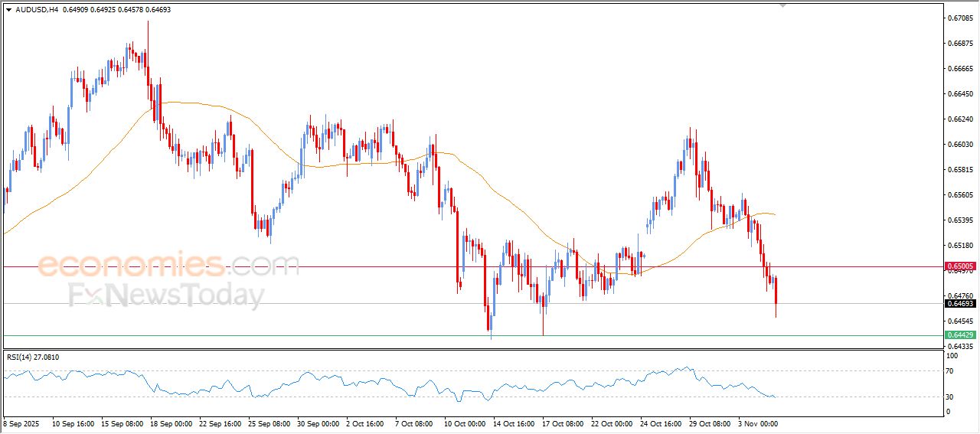
Task: Click the AUDUSD,H4 chart title text
Action: point(37,9)
